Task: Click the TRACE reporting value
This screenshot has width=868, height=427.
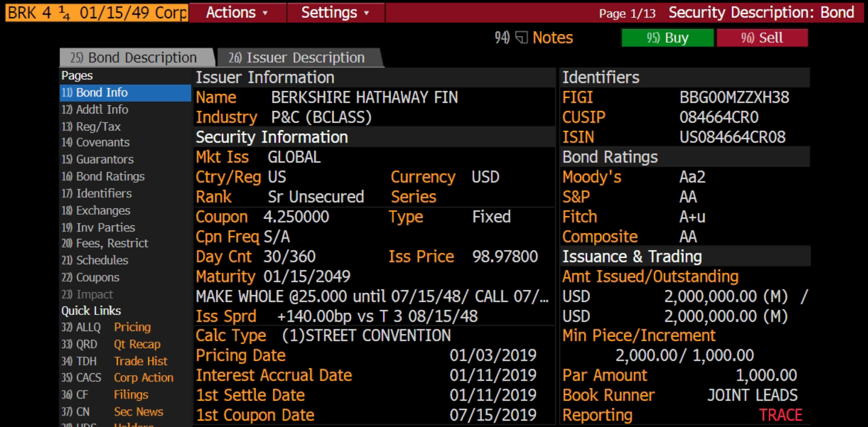Action: pyautogui.click(x=780, y=415)
